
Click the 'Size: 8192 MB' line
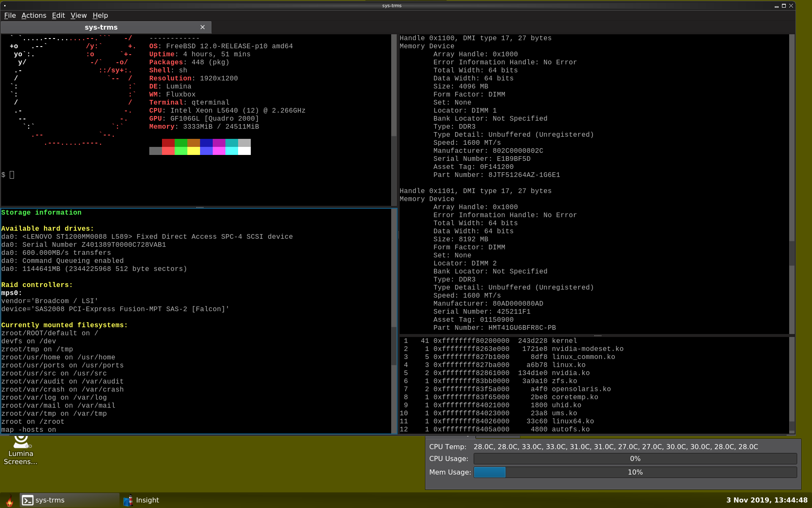tap(461, 239)
